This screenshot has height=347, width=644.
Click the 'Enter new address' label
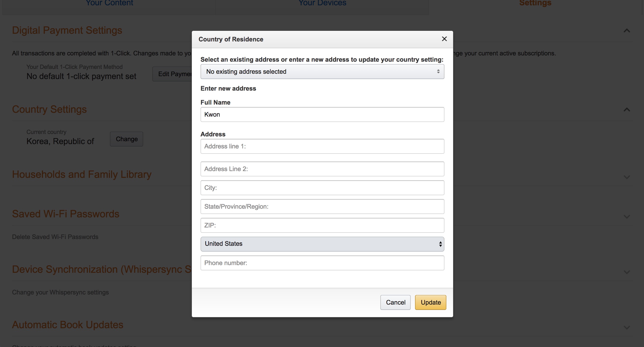[x=228, y=88]
